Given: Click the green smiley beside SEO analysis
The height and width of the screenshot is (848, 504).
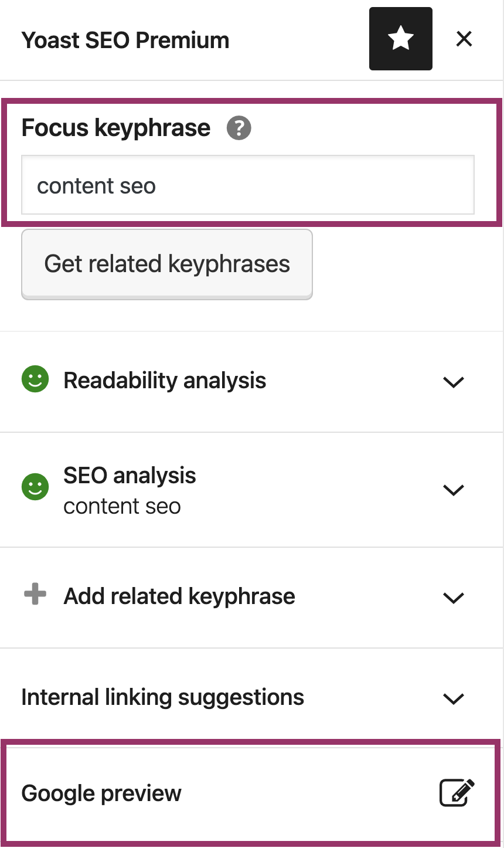Looking at the screenshot, I should [x=35, y=487].
